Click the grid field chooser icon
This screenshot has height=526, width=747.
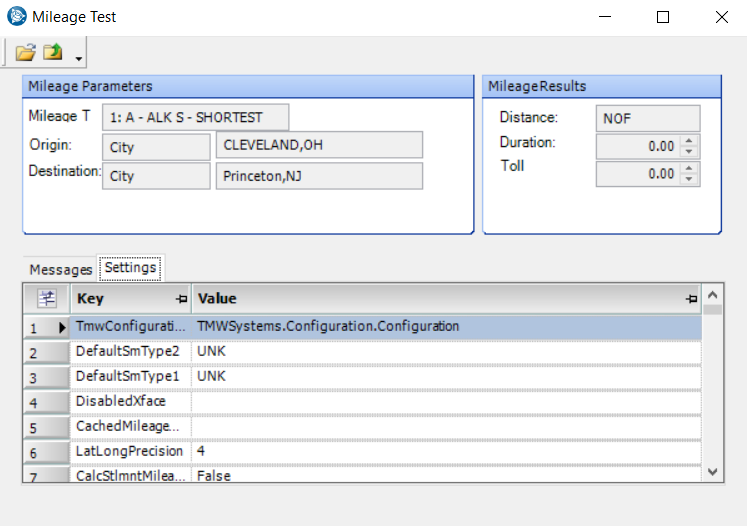pyautogui.click(x=47, y=298)
